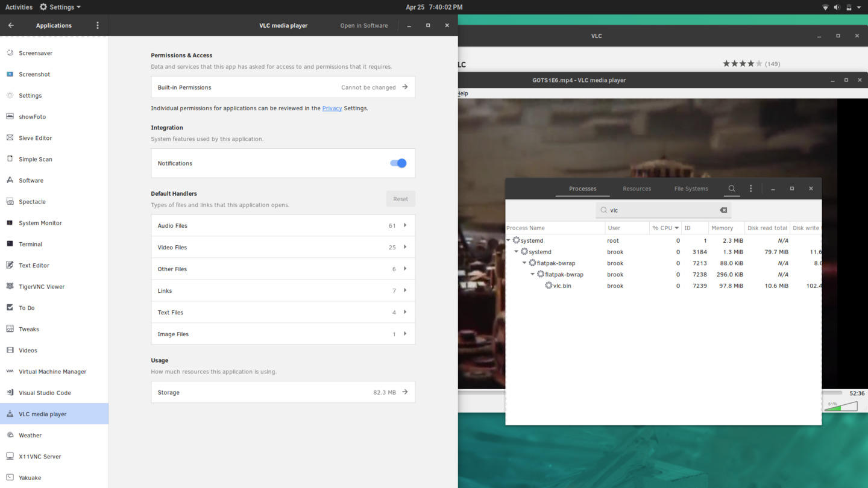
Task: Clear the 'vlc' search text
Action: tap(723, 210)
